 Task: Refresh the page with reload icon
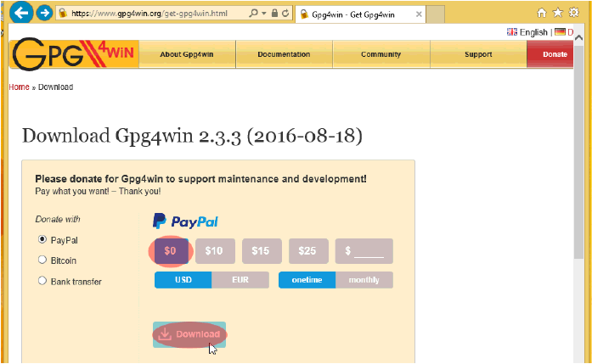tap(285, 14)
